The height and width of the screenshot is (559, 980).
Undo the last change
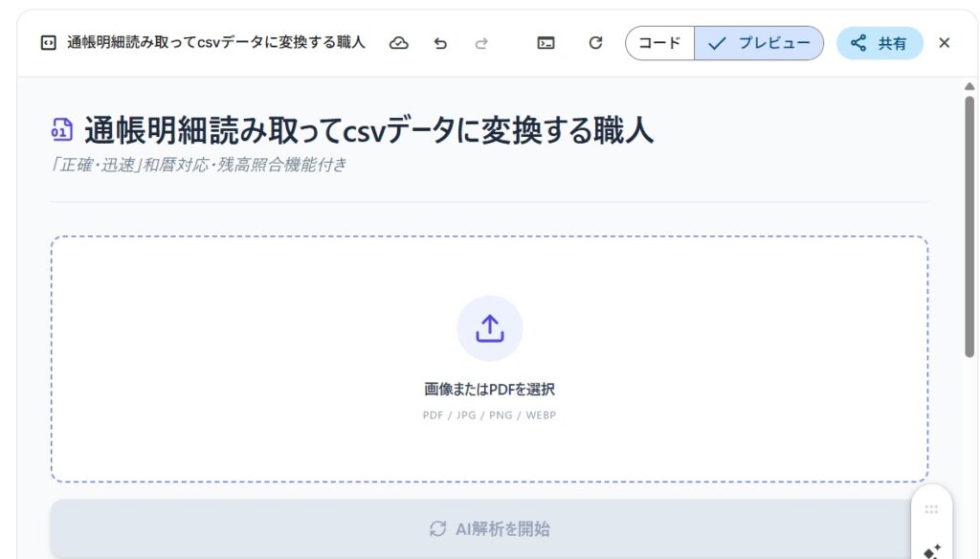[x=440, y=43]
